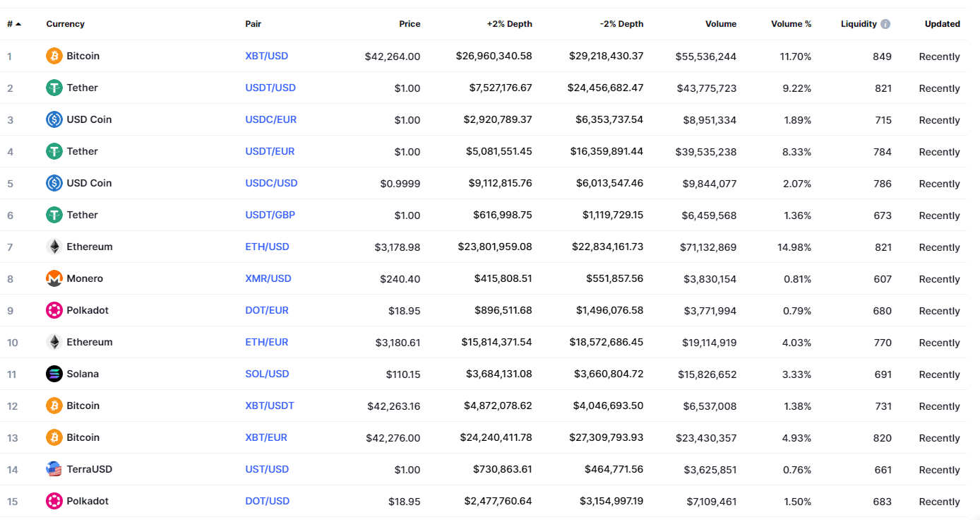Open the XBT/USDT pair link
Viewport: 980px width, 520px height.
coord(270,406)
